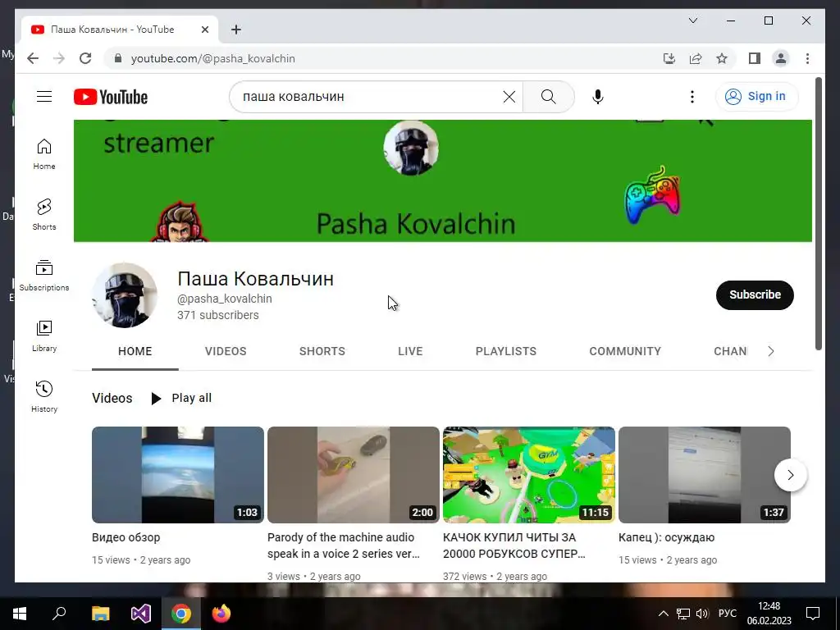The width and height of the screenshot is (840, 630).
Task: Switch the РУС input language indicator
Action: tap(727, 614)
